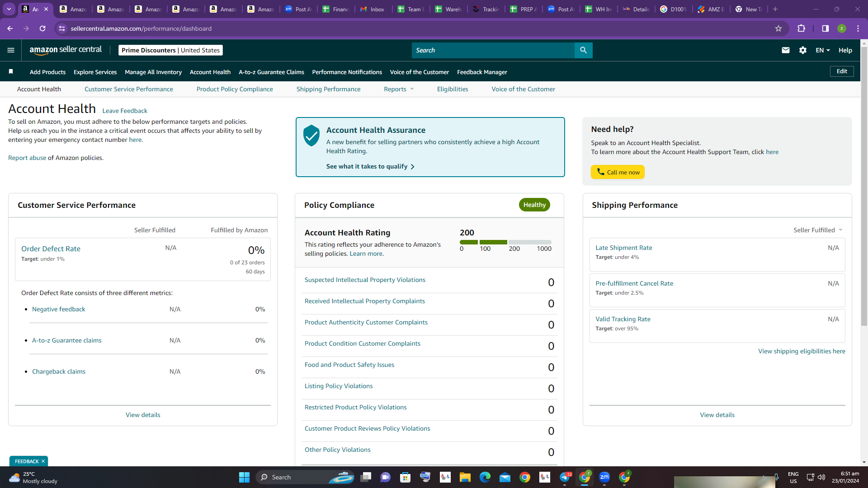The image size is (868, 488).
Task: Open buyer messages envelope icon
Action: click(x=786, y=50)
